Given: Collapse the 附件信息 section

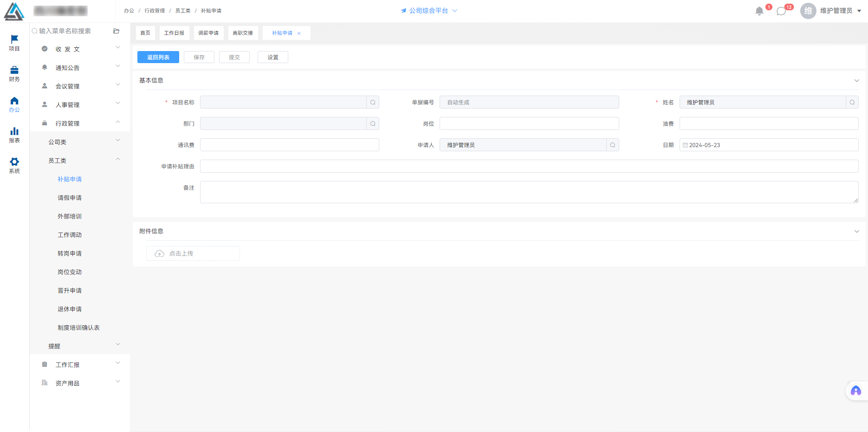Looking at the screenshot, I should (856, 232).
